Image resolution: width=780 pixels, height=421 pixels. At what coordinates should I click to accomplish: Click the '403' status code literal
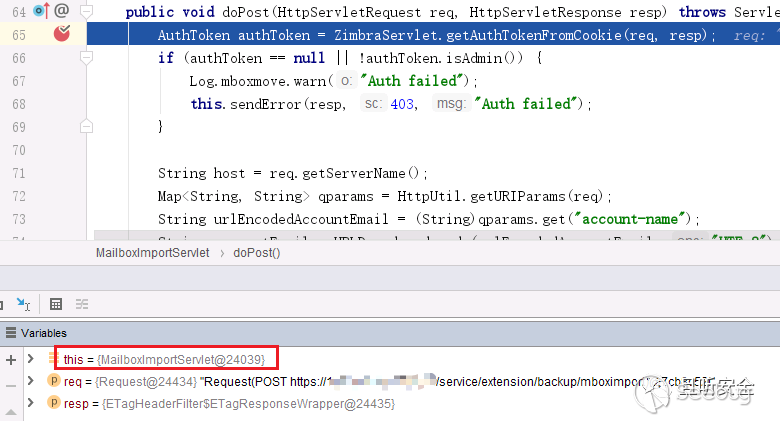[x=402, y=104]
